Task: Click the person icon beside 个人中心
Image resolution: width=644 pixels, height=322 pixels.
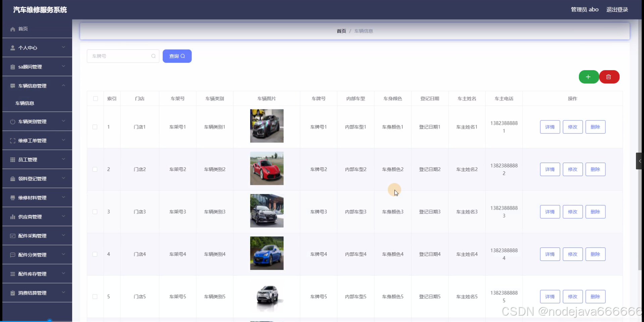Action: (13, 48)
